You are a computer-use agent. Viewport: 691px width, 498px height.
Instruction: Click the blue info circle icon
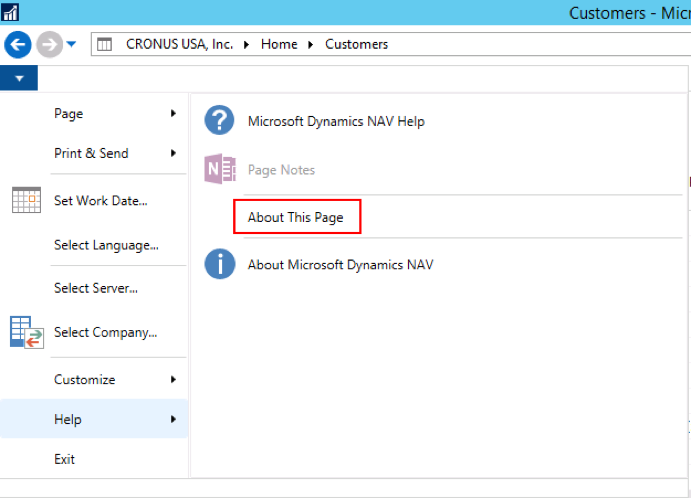[x=219, y=264]
